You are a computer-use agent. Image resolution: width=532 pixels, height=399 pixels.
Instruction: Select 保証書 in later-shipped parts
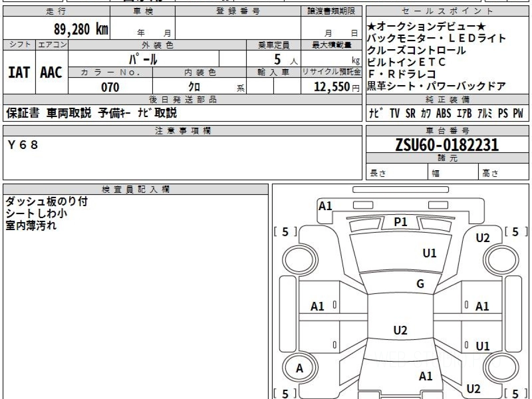pos(23,113)
